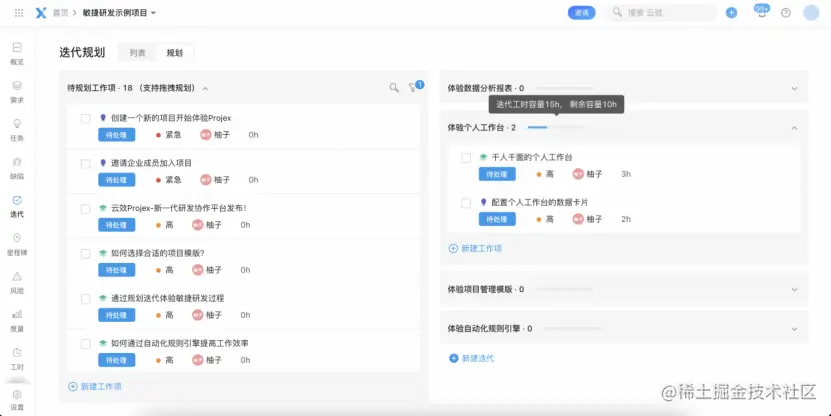Check the 配置个人工作台的数据卡片 checkbox
This screenshot has height=416, width=831.
(x=466, y=203)
